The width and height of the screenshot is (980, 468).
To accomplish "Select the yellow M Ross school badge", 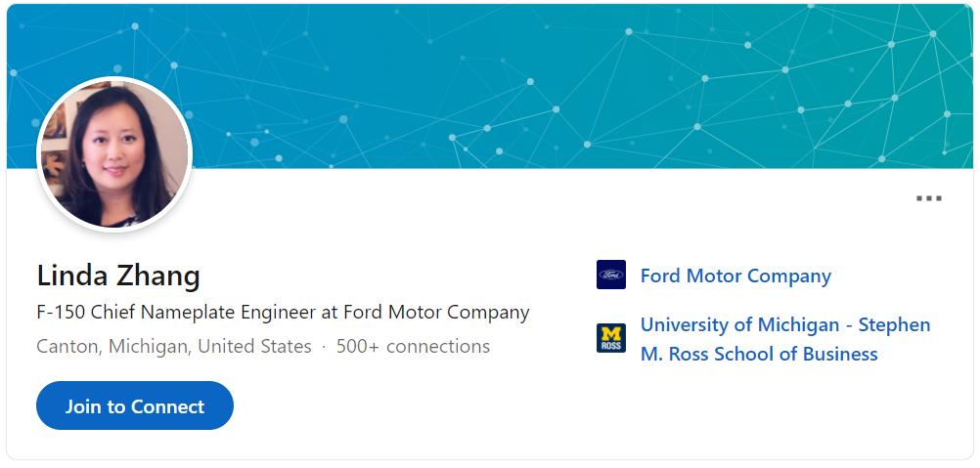I will [x=610, y=338].
